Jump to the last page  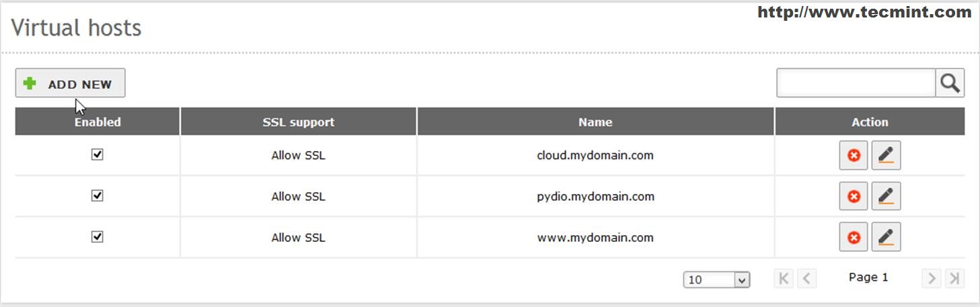pos(954,279)
